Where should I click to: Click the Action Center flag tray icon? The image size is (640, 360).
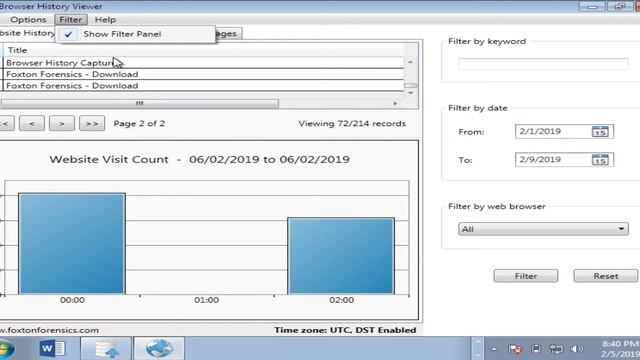click(515, 349)
